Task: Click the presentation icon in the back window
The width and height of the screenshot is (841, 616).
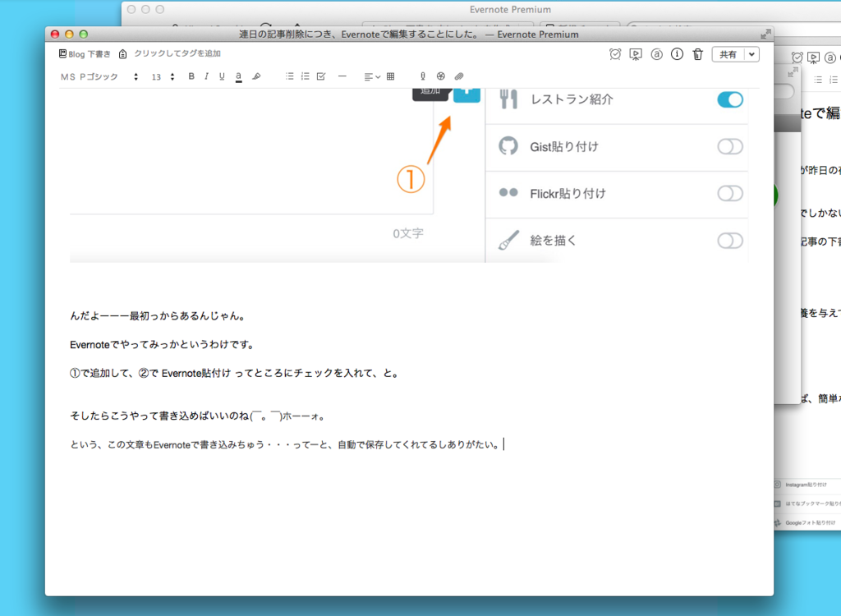Action: coord(813,57)
